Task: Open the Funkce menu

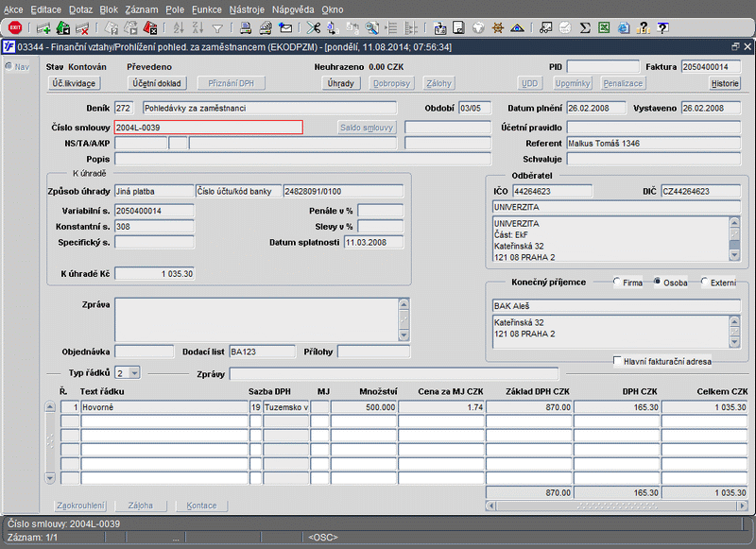Action: point(206,9)
